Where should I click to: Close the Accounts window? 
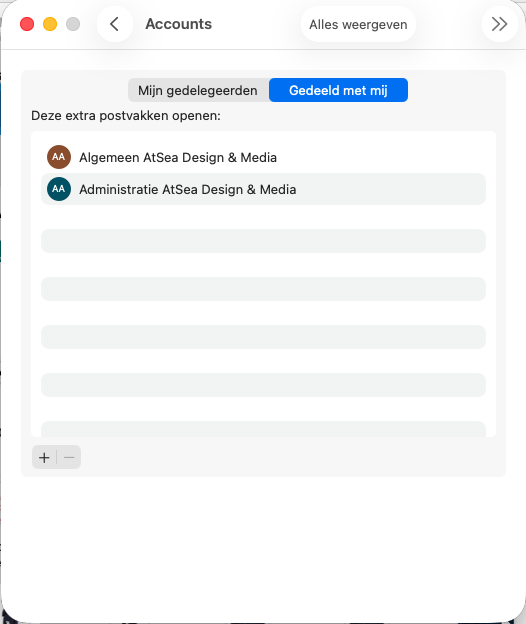[x=27, y=24]
